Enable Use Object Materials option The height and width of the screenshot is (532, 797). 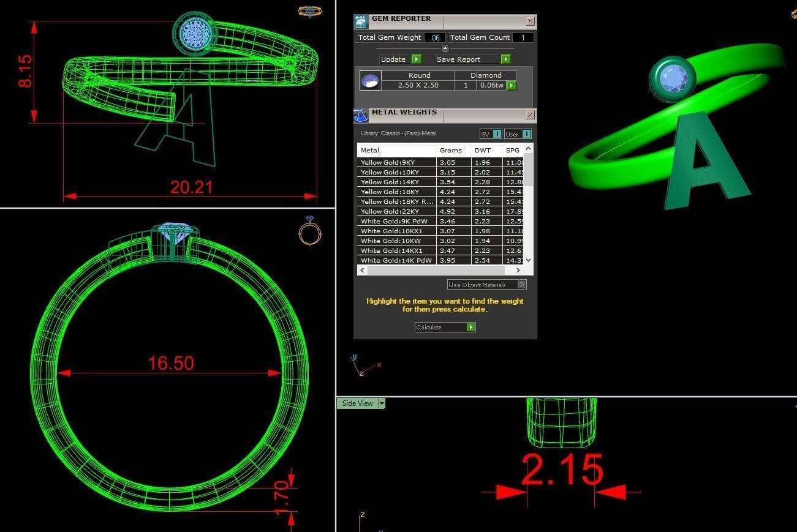[x=521, y=285]
